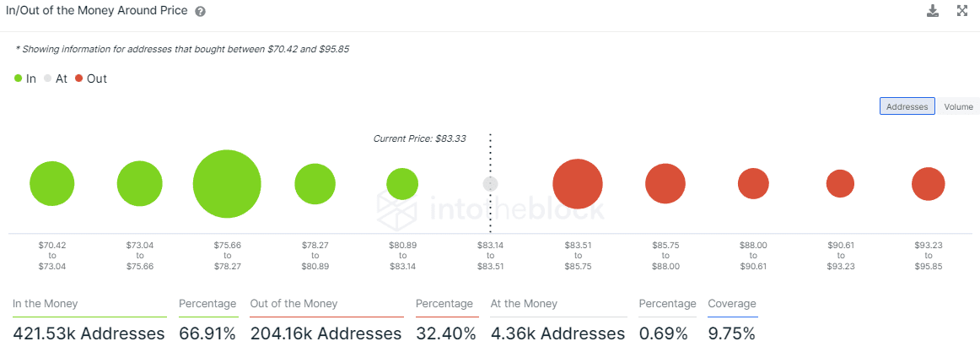
Task: Click the red bubble for $88.00 to $90.61
Action: (753, 184)
